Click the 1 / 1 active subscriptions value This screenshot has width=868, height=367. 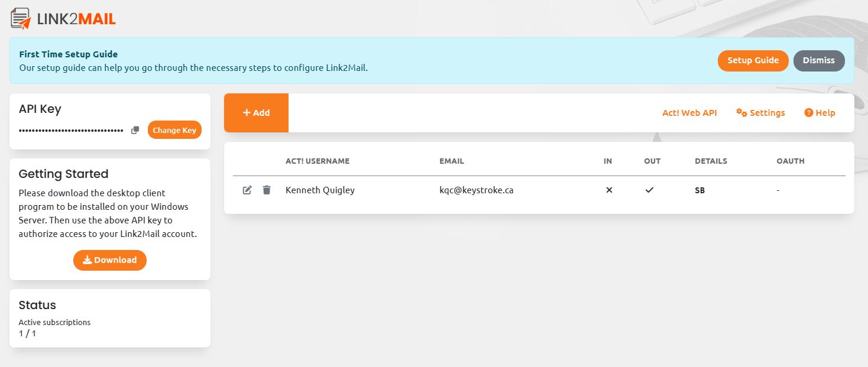click(x=27, y=333)
